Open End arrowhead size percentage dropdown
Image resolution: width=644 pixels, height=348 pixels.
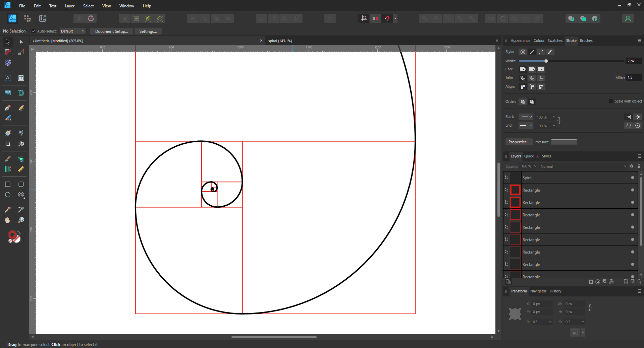(x=546, y=126)
